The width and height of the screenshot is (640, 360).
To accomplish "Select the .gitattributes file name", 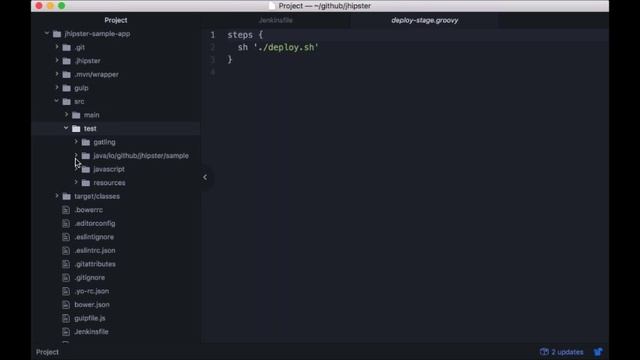I will [x=95, y=264].
